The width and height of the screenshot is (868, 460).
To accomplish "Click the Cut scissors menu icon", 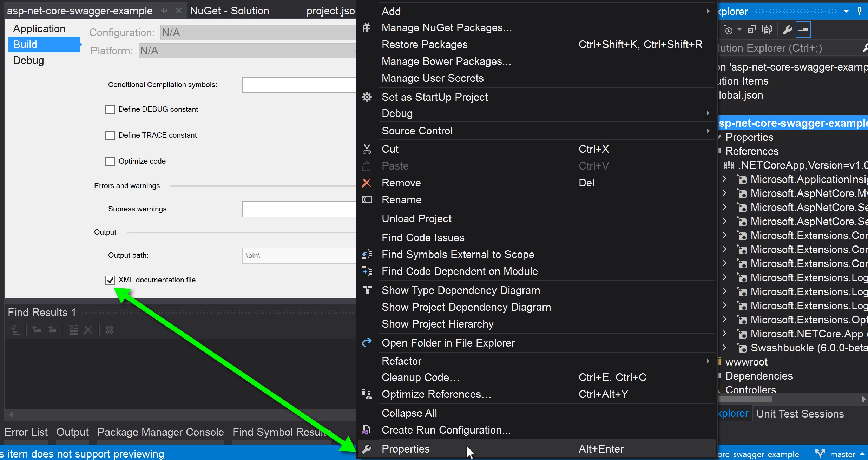I will coord(367,149).
